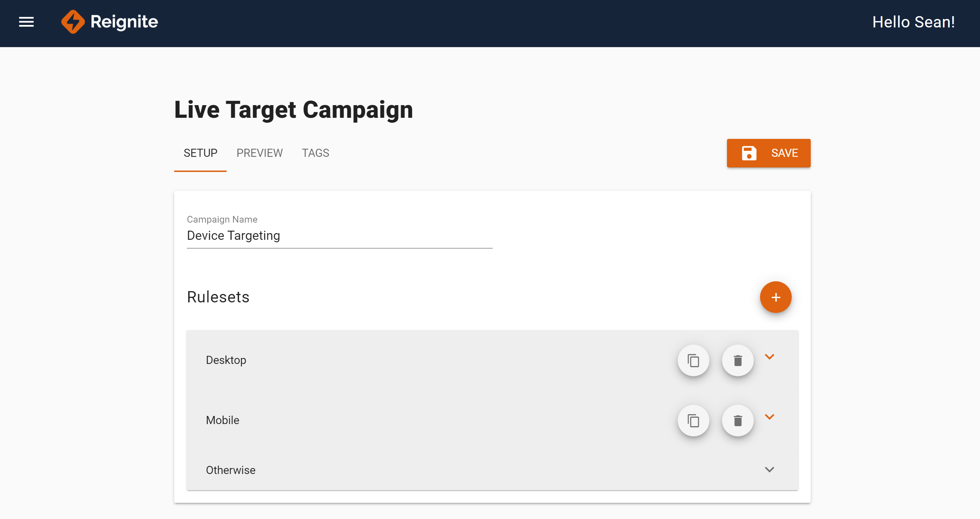
Task: Expand the Otherwise ruleset chevron
Action: [769, 469]
